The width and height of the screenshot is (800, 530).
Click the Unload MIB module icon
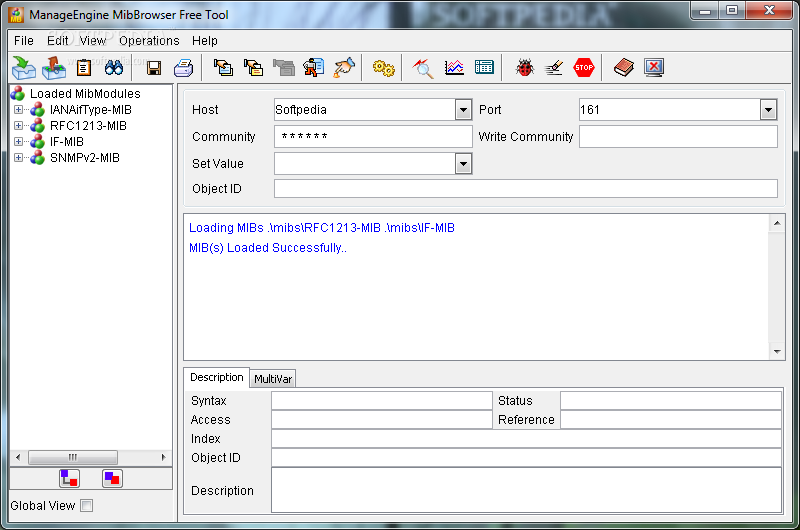pos(54,67)
